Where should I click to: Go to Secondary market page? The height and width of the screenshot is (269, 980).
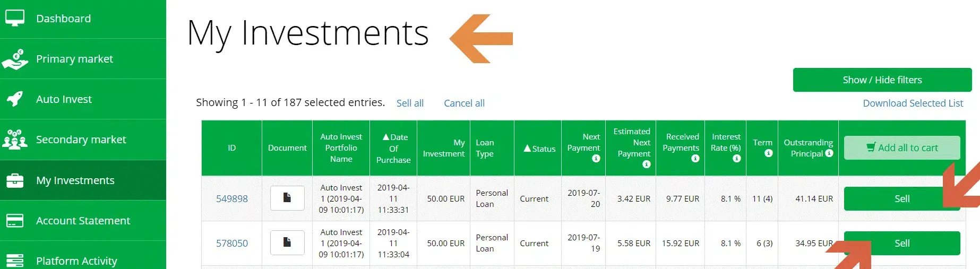(81, 140)
